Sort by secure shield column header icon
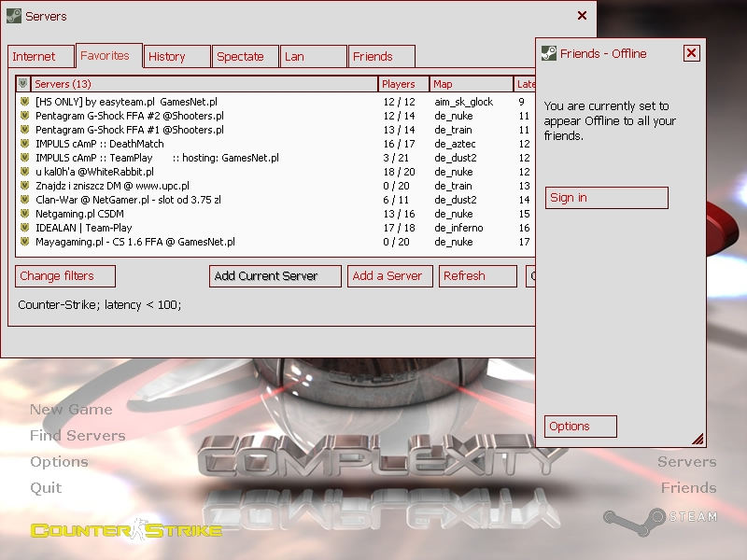Viewport: 747px width, 560px height. [22, 84]
